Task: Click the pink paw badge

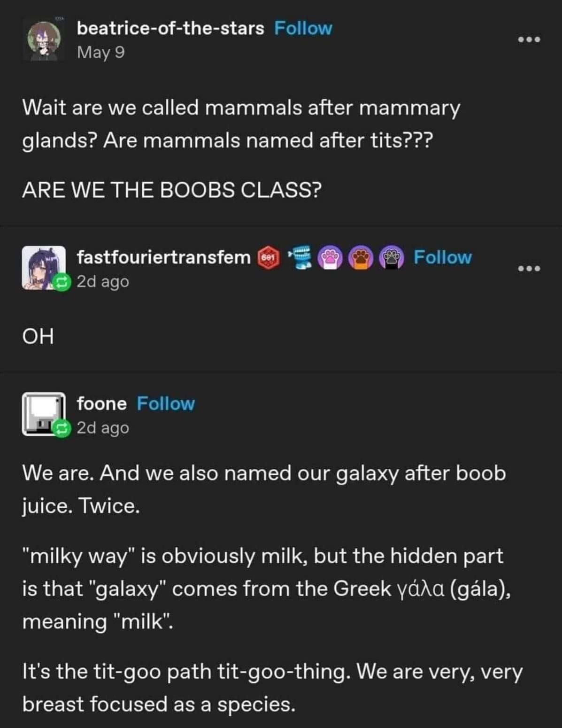Action: click(331, 257)
